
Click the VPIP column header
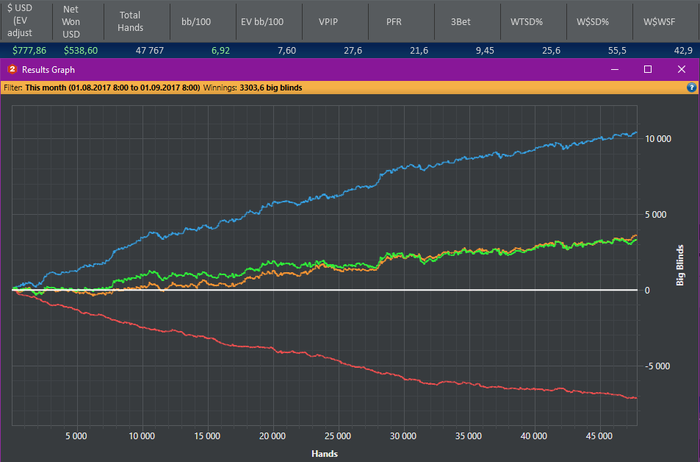(335, 21)
